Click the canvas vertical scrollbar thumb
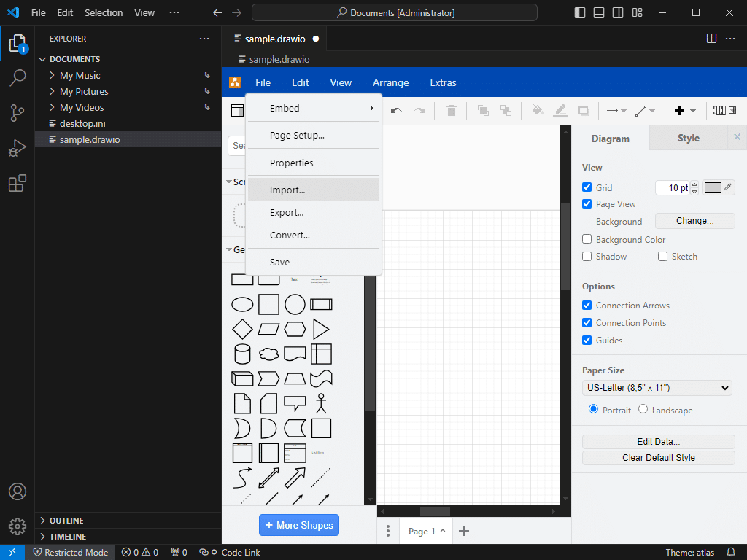This screenshot has height=560, width=747. click(x=565, y=246)
